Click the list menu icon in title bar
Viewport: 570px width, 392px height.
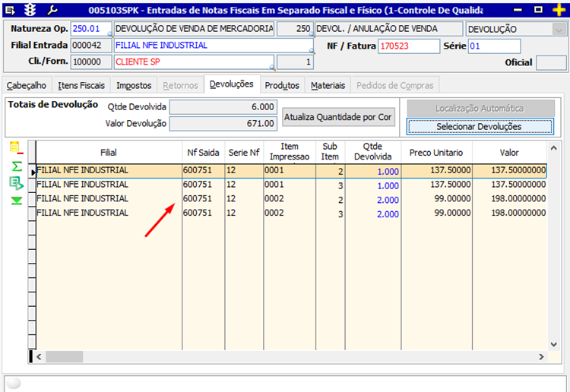(x=9, y=9)
